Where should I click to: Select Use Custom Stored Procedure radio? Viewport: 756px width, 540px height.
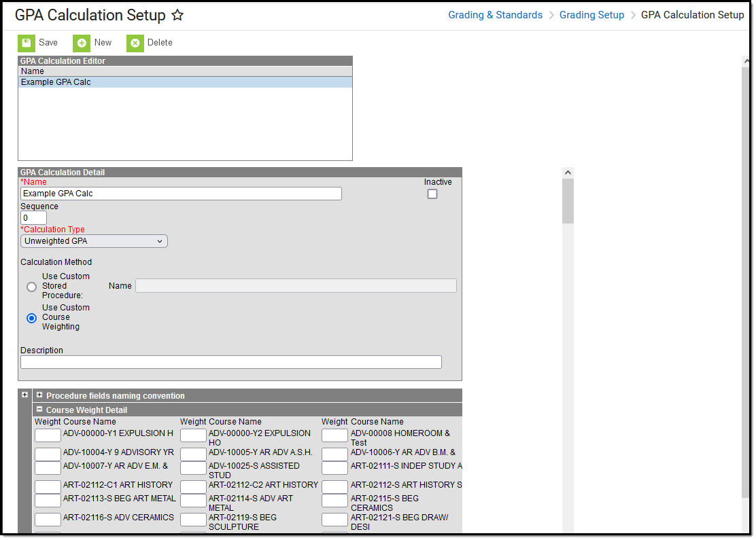pyautogui.click(x=32, y=287)
